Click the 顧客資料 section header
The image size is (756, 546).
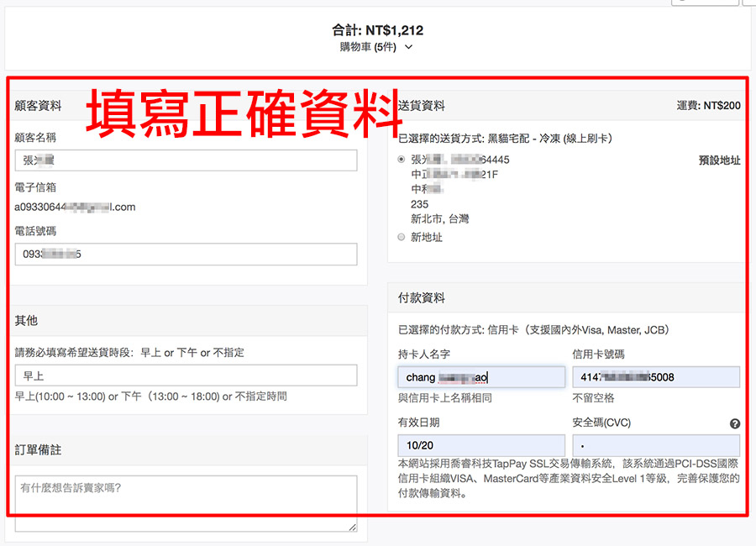coord(38,106)
